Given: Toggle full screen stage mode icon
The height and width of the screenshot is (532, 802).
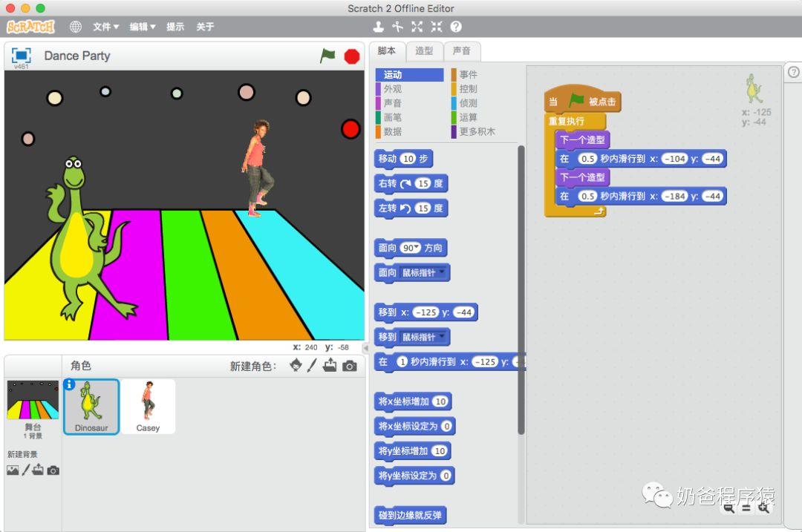Looking at the screenshot, I should [x=22, y=55].
